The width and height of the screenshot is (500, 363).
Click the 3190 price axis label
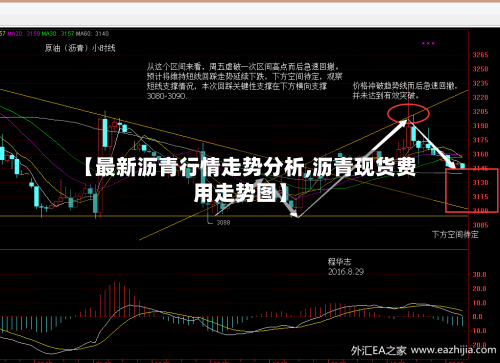pos(480,126)
